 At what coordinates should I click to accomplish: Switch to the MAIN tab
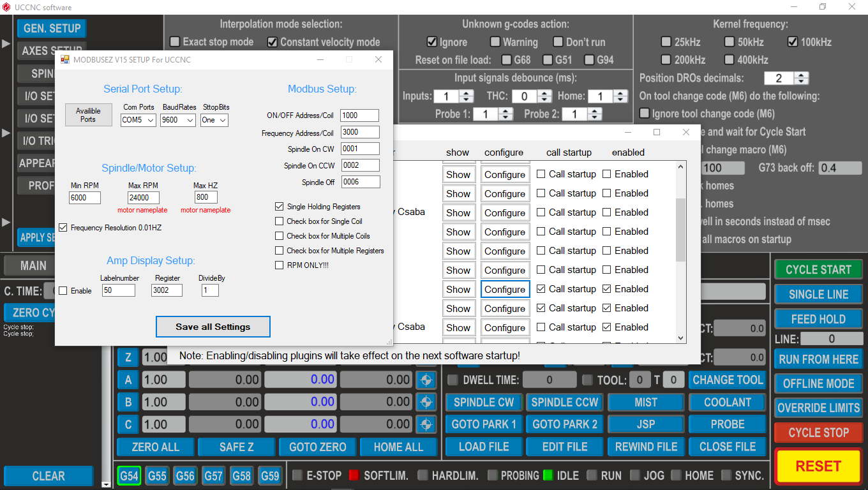(33, 265)
